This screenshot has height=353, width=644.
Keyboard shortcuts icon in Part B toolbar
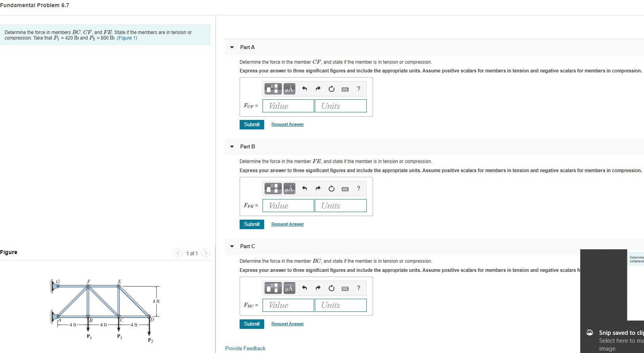click(345, 189)
